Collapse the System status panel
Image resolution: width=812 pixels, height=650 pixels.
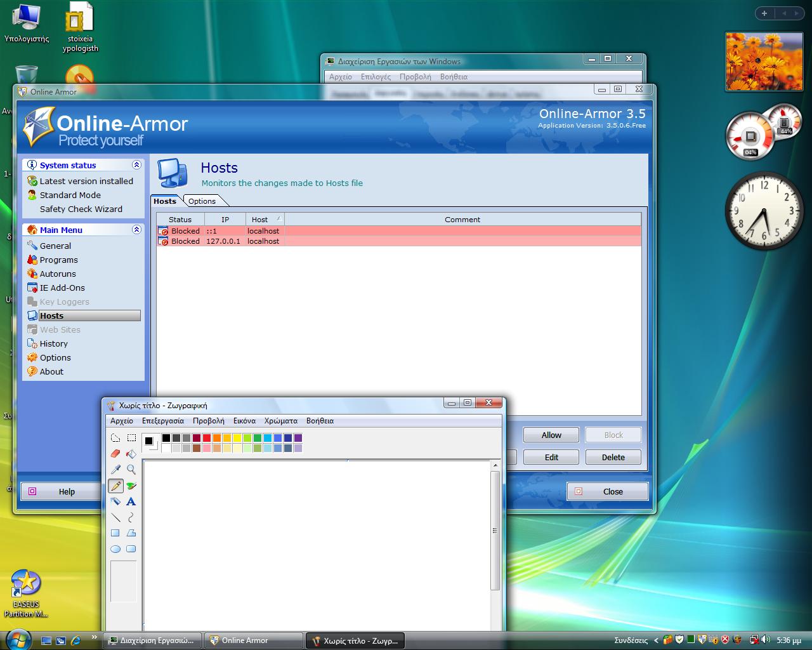[136, 165]
